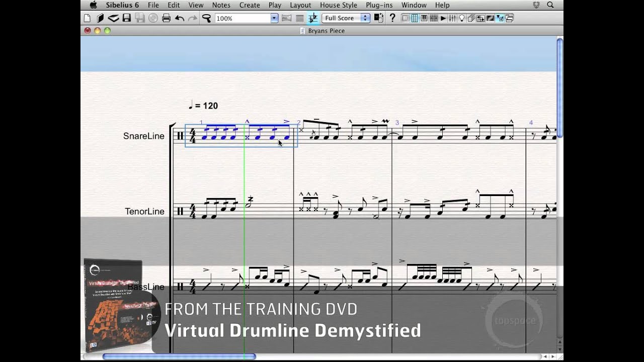Select the SnareLine staff name
The width and height of the screenshot is (644, 362).
[144, 136]
